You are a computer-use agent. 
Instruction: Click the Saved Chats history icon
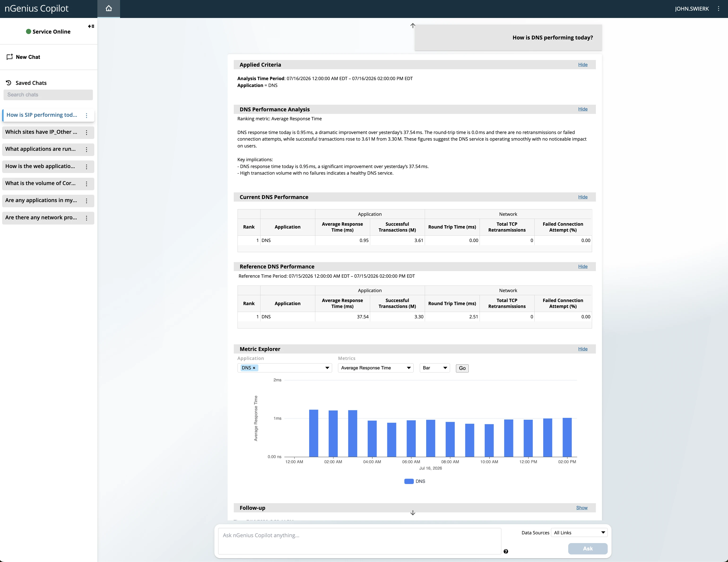[x=9, y=83]
